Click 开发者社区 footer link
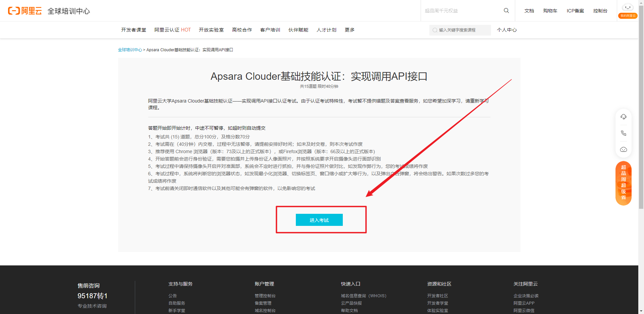Screen dimensions: 644x314 [x=437, y=296]
